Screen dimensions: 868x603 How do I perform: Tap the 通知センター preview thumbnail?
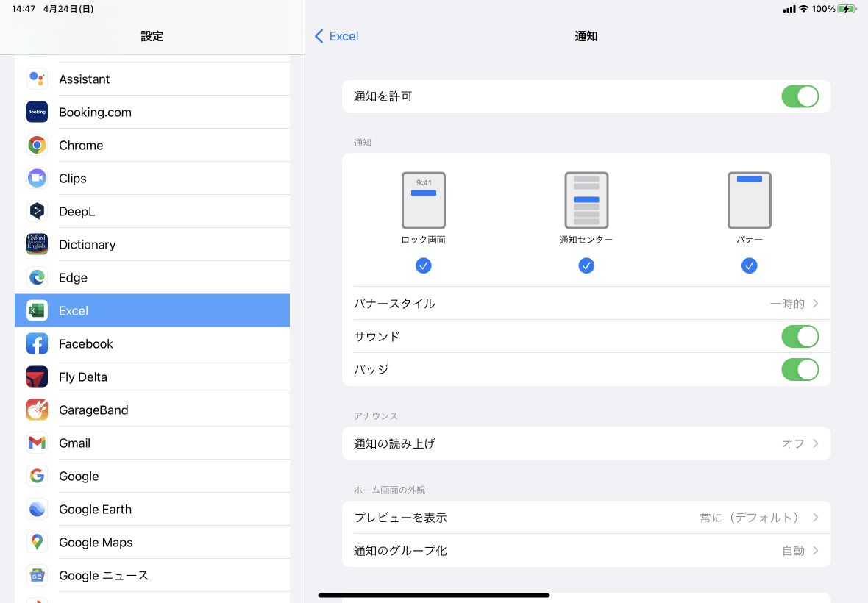point(586,200)
